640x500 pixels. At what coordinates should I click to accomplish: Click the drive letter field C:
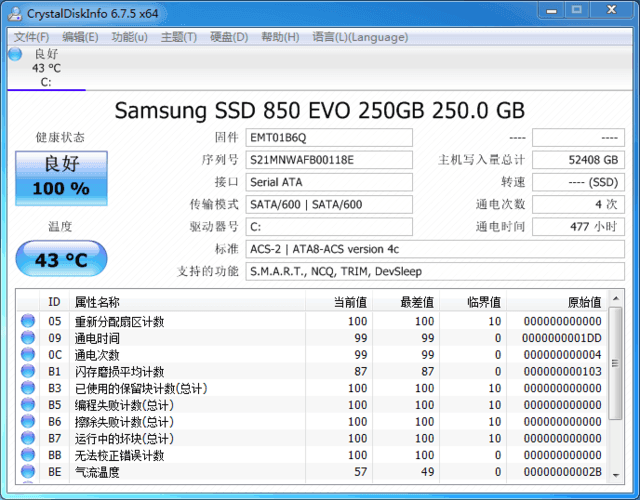[329, 227]
